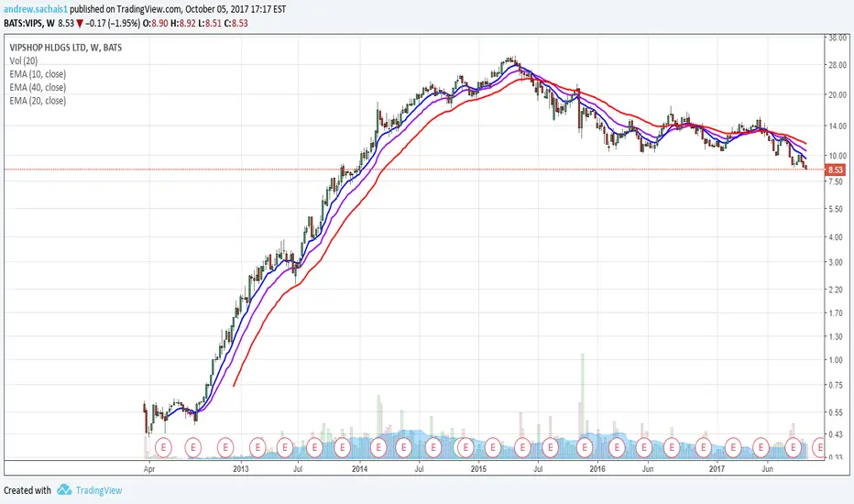Select the EMA (40, close) indicator legend
854x504 pixels.
pos(38,87)
